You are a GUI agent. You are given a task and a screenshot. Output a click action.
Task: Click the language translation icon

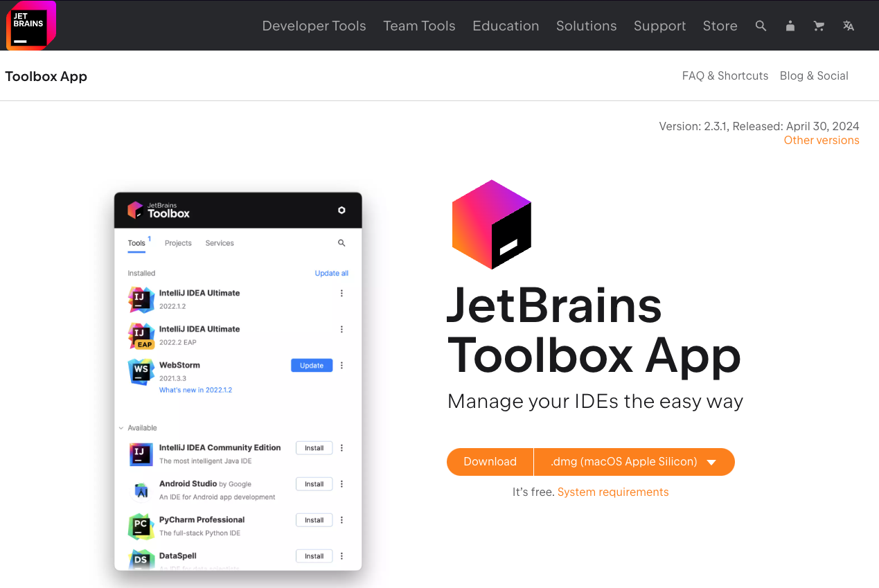(x=849, y=26)
